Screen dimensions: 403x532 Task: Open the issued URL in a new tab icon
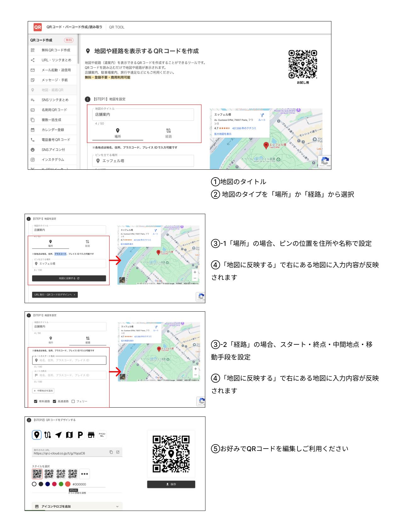coord(118,452)
